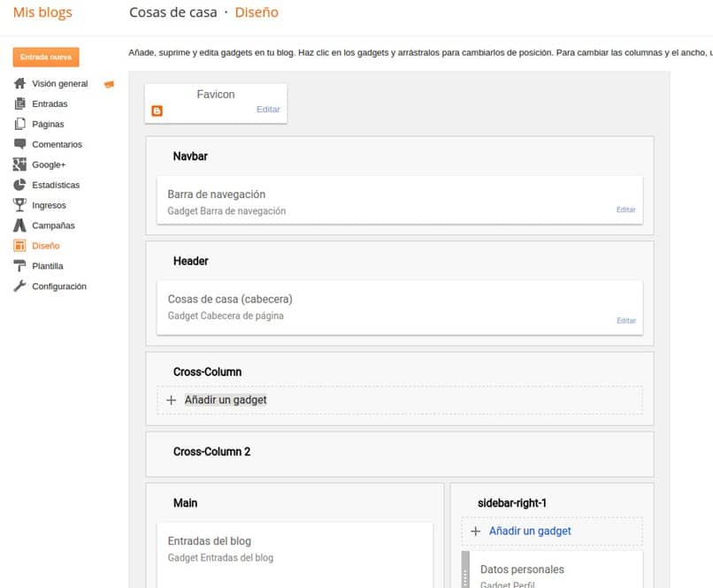Add a gadget in sidebar-right-1

(x=529, y=531)
